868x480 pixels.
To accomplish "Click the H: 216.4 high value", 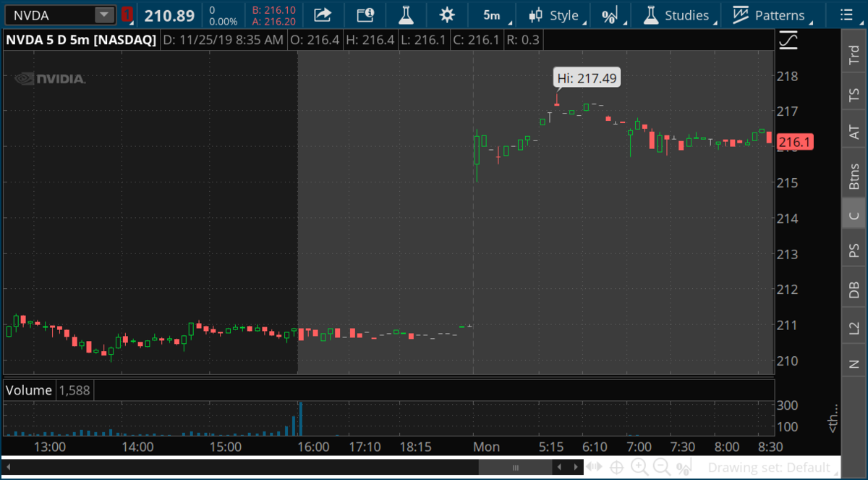I will (x=370, y=40).
